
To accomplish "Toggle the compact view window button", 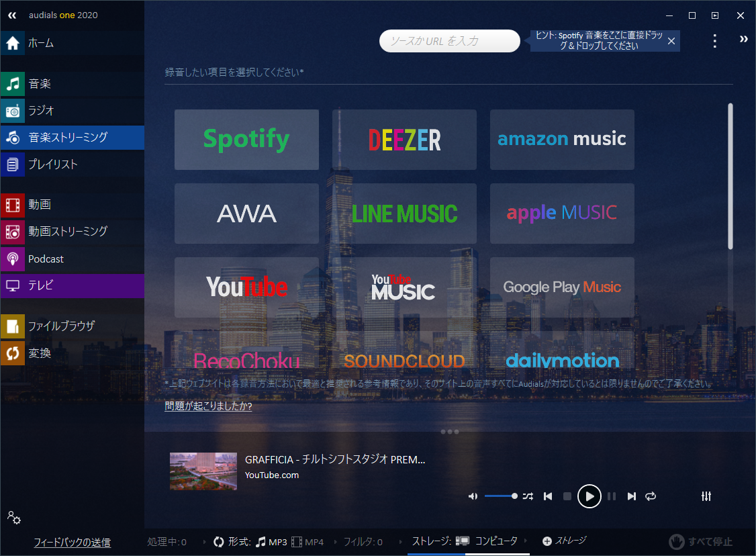I will pyautogui.click(x=715, y=15).
